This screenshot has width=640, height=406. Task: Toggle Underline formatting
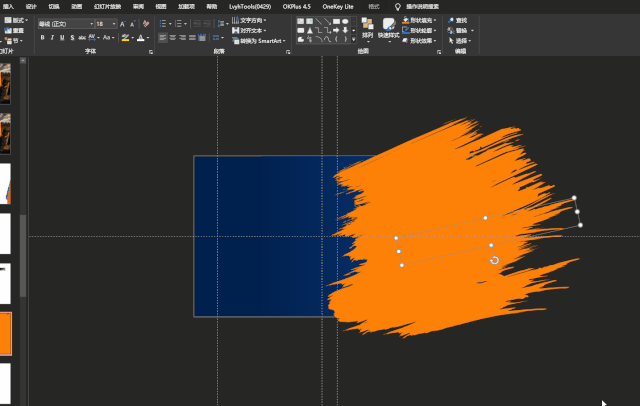click(x=62, y=38)
